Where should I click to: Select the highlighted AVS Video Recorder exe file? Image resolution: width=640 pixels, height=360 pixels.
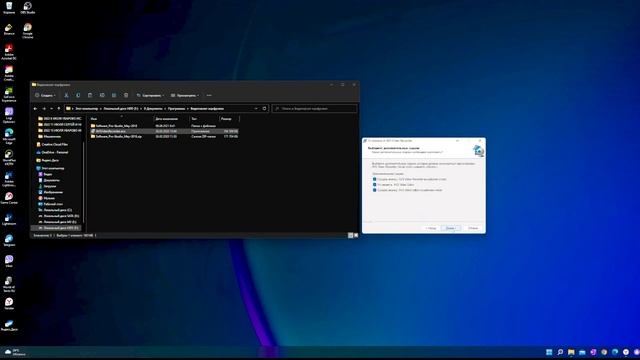[x=164, y=131]
